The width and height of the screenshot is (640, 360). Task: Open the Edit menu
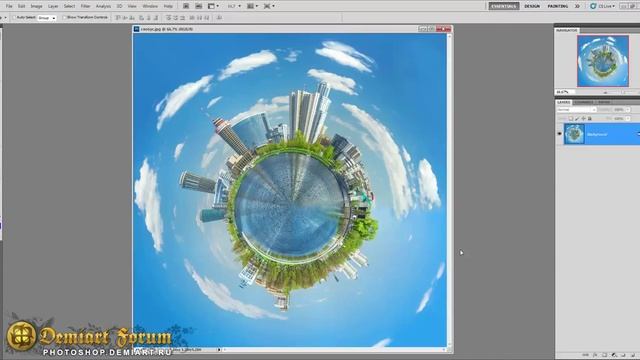21,6
